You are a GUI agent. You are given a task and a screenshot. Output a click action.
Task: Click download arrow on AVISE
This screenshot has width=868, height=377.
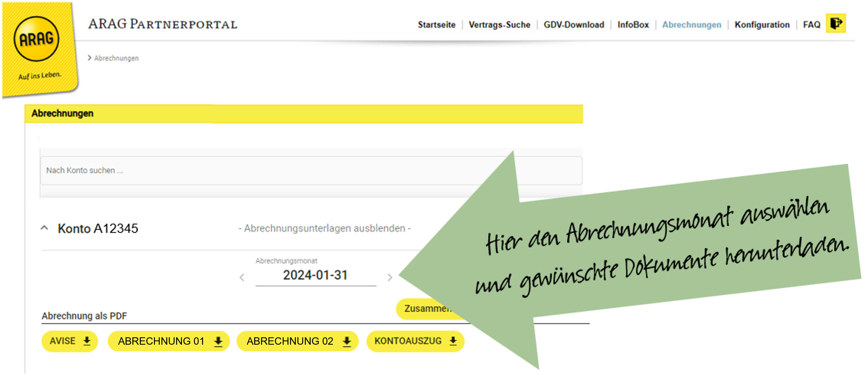pos(87,341)
